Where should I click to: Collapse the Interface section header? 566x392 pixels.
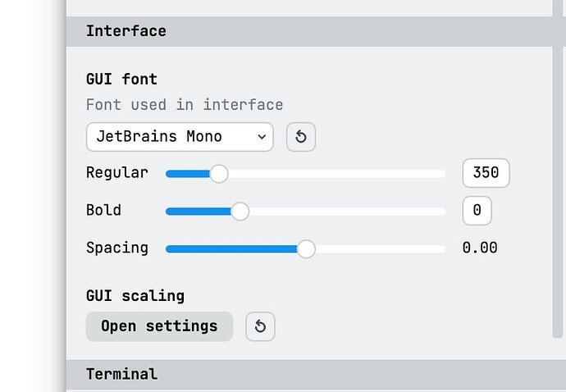pos(310,31)
